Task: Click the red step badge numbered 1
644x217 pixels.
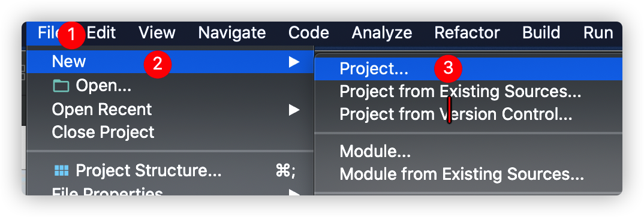Action: (71, 35)
